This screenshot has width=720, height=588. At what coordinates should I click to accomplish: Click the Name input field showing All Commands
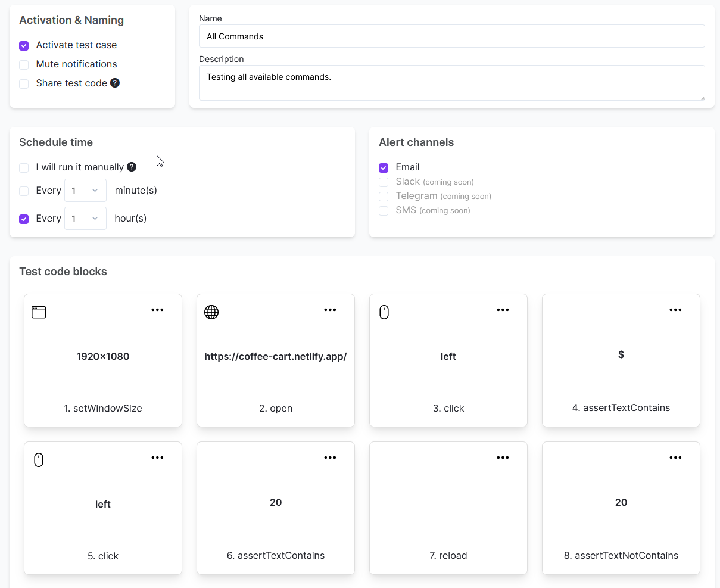[451, 36]
